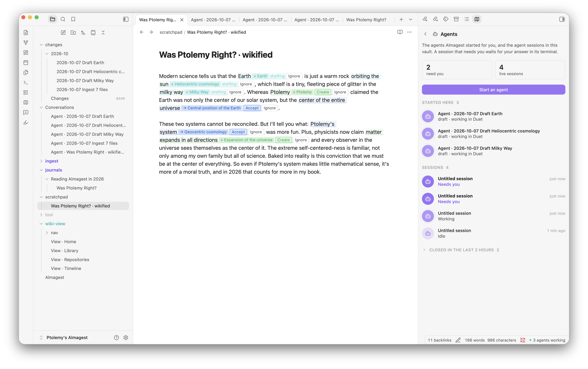Open the graph view ribbon icon
The height and width of the screenshot is (369, 588).
click(26, 43)
